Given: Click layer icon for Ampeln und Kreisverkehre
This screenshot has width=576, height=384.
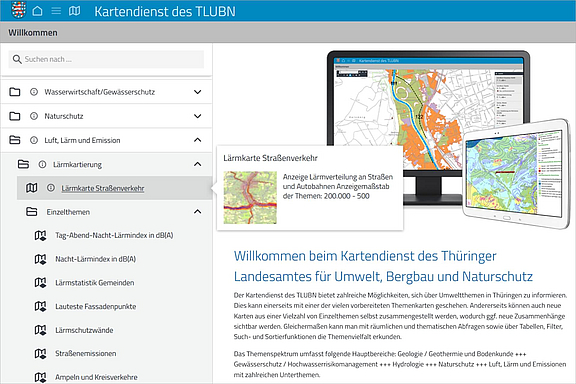Looking at the screenshot, I should [40, 377].
